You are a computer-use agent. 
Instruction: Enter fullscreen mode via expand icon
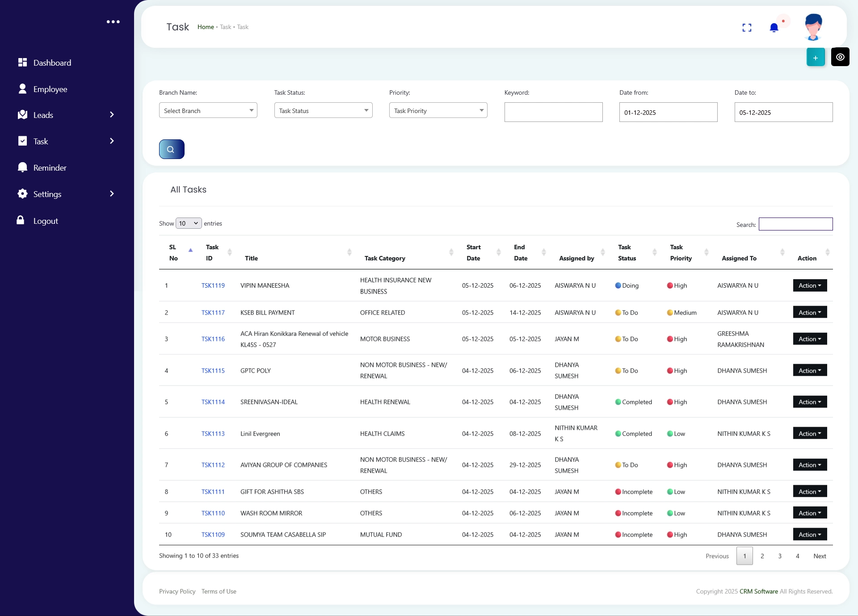(747, 28)
